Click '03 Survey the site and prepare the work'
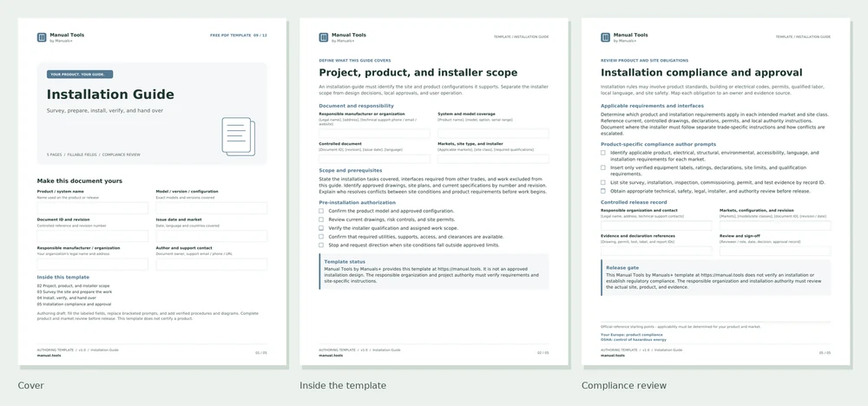Viewport: 868px width, 406px height. point(74,291)
